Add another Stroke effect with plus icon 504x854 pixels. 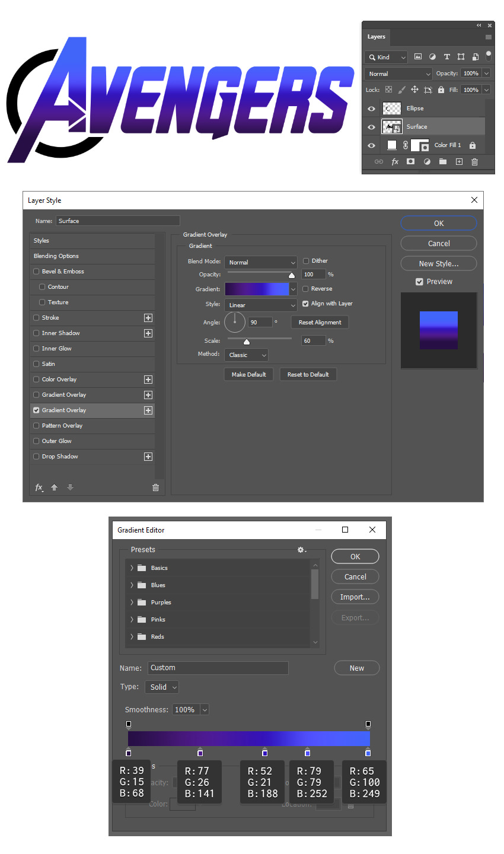point(148,318)
